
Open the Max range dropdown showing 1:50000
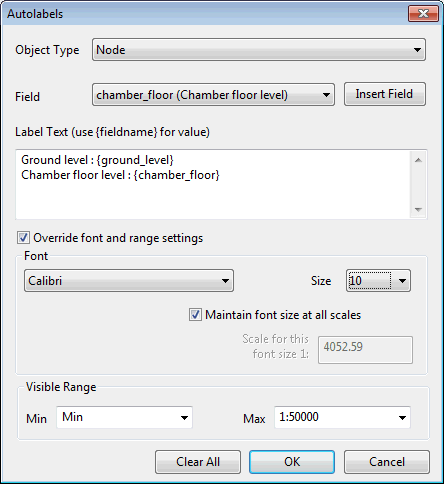tap(342, 417)
